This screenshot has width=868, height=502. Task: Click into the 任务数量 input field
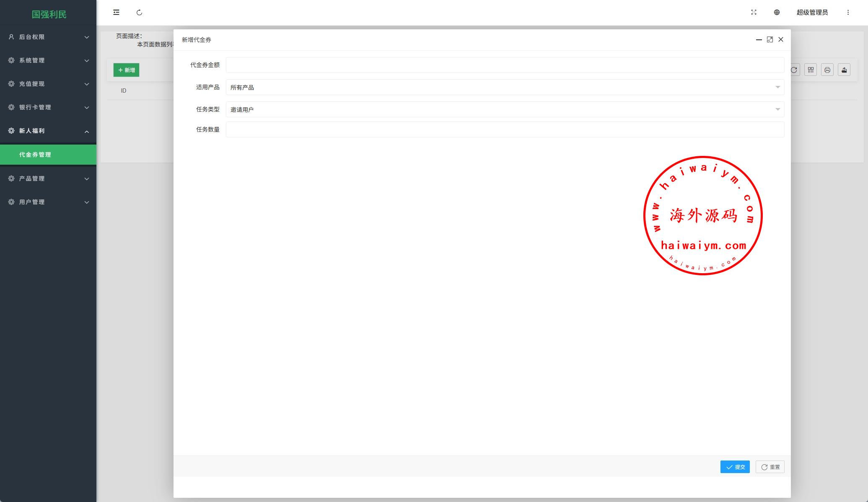505,129
